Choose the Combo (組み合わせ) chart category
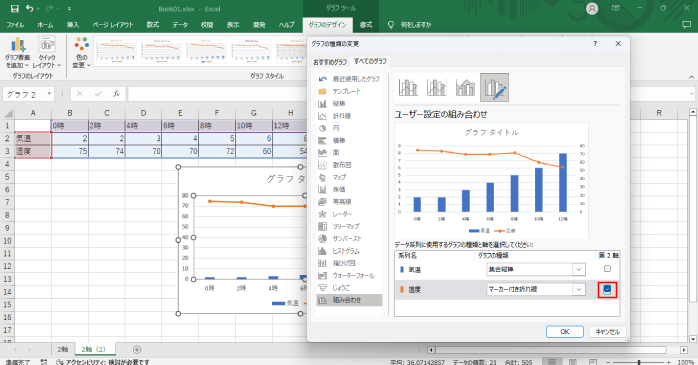 (349, 300)
